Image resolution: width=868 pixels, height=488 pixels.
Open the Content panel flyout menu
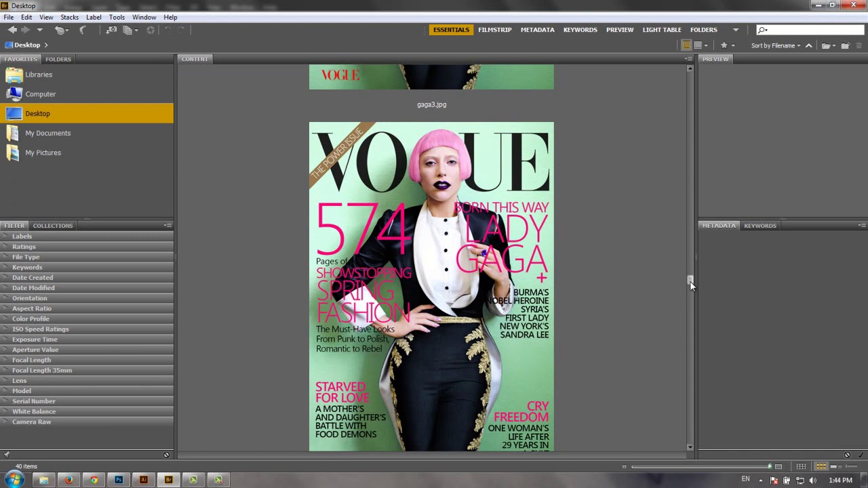688,59
